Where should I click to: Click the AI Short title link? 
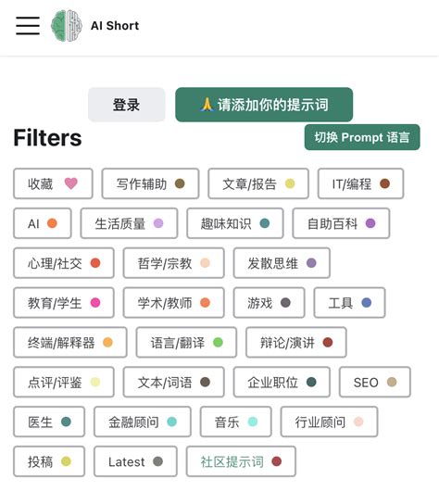tap(115, 26)
